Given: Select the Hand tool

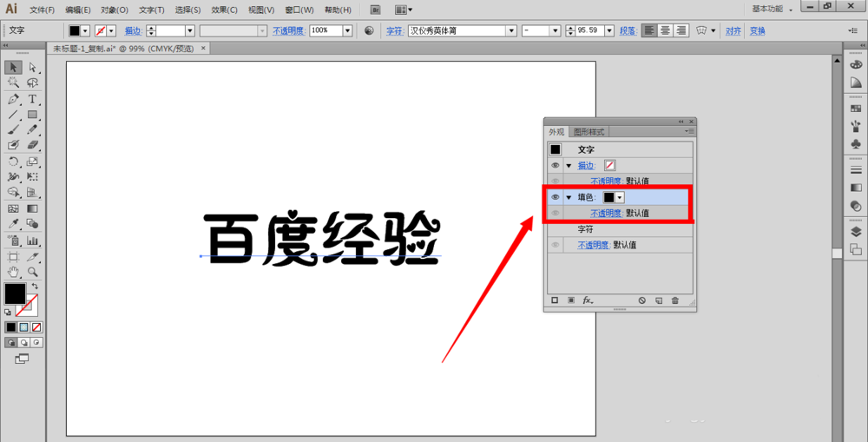Looking at the screenshot, I should 13,272.
